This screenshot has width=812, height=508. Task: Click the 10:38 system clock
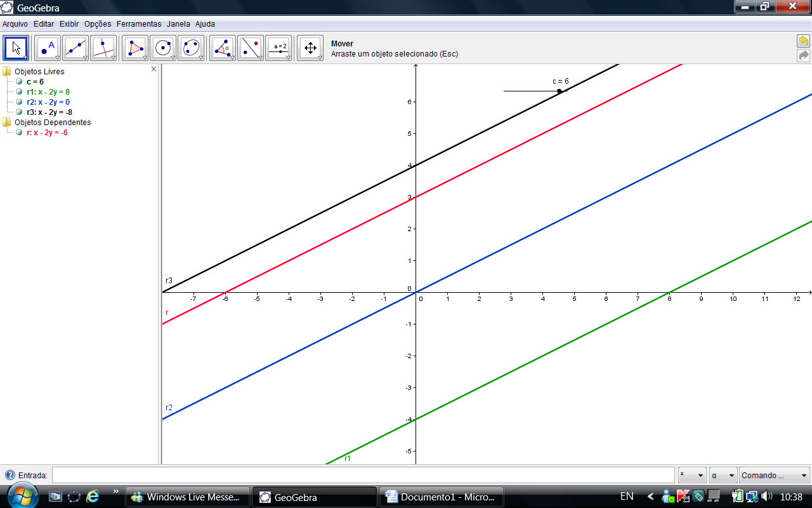(791, 497)
